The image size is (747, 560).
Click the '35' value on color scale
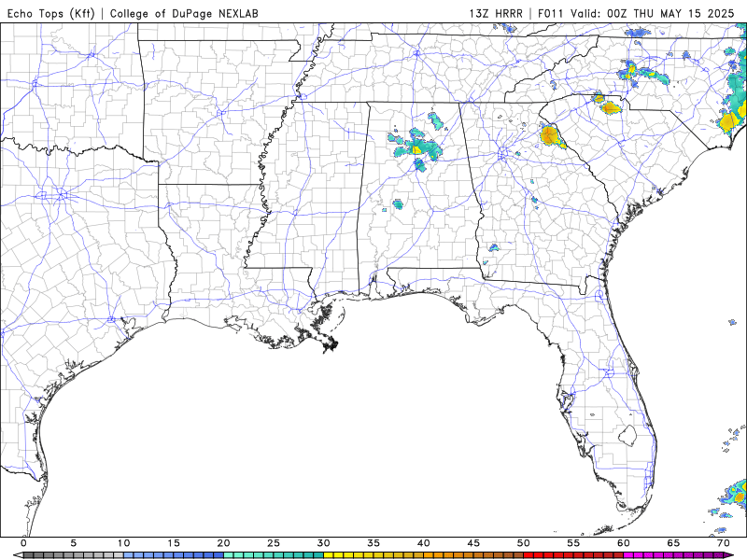coord(373,543)
